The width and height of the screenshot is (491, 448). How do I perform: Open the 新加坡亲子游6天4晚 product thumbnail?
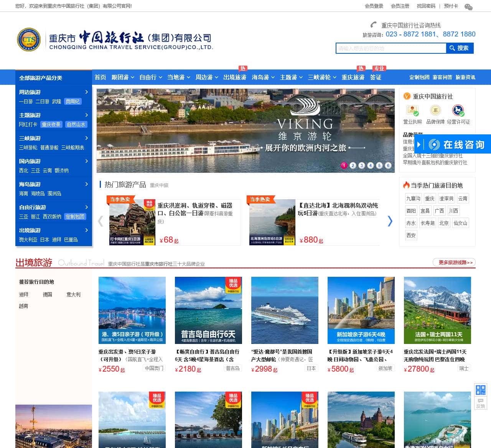(361, 310)
